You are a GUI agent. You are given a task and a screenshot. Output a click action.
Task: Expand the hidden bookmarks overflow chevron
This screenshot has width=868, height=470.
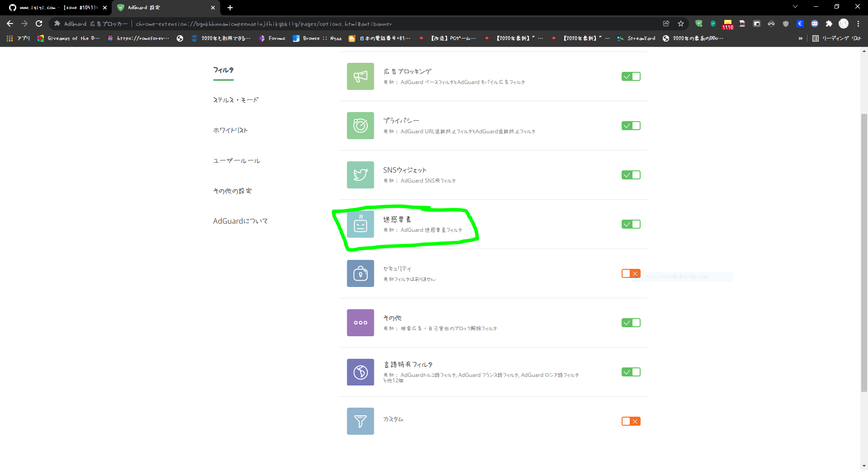coord(801,38)
